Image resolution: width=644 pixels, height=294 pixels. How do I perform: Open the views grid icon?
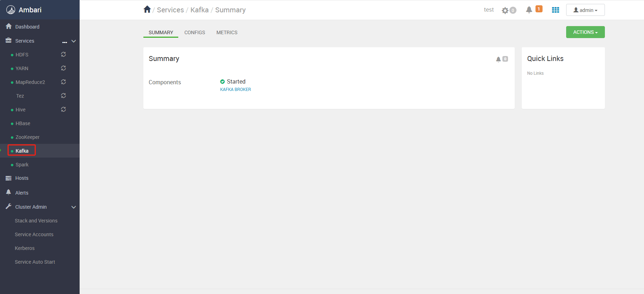click(556, 10)
